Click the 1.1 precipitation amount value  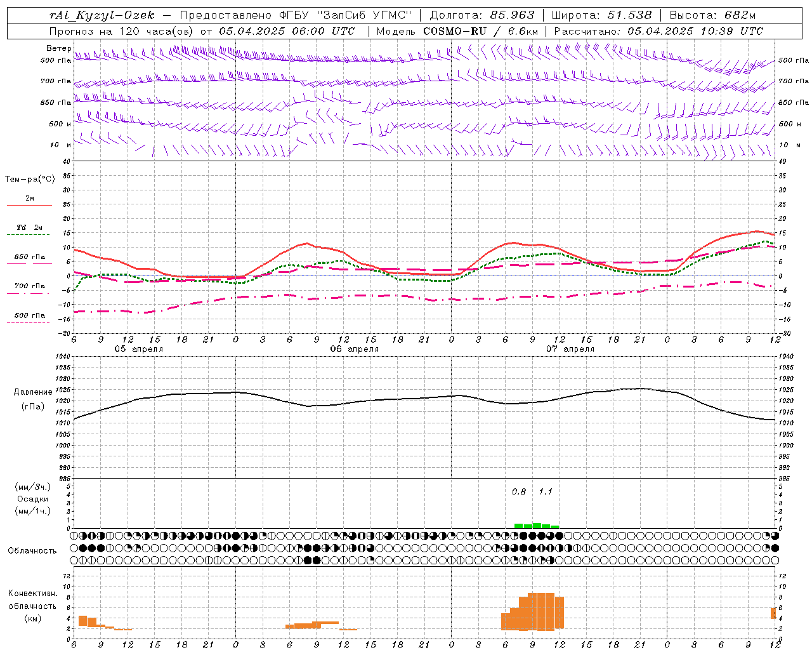coord(546,492)
